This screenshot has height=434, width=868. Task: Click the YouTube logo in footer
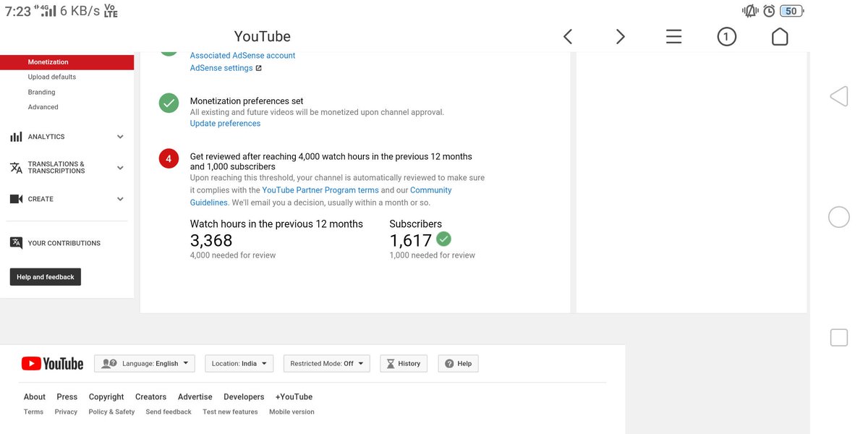(52, 363)
